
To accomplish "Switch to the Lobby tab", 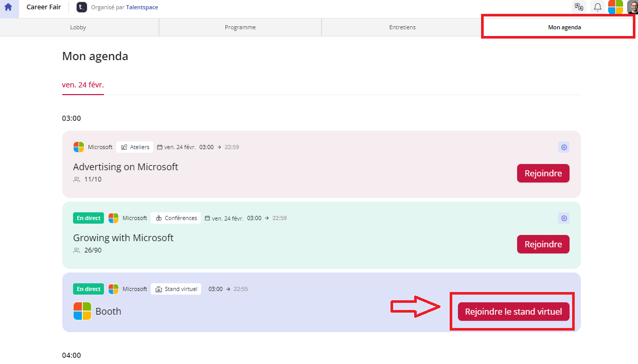I will (78, 27).
